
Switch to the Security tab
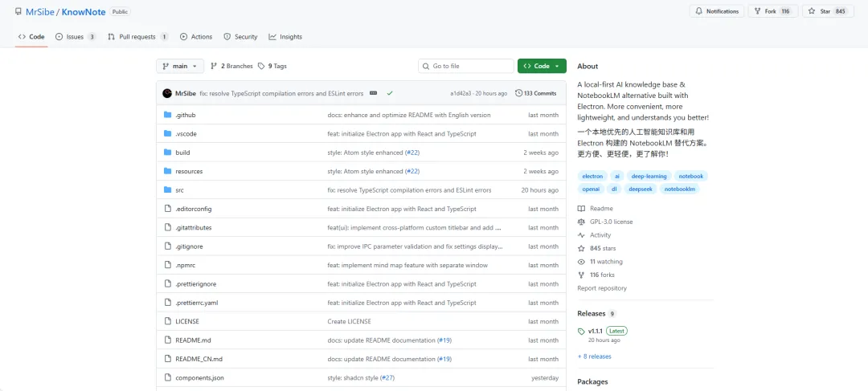tap(240, 37)
